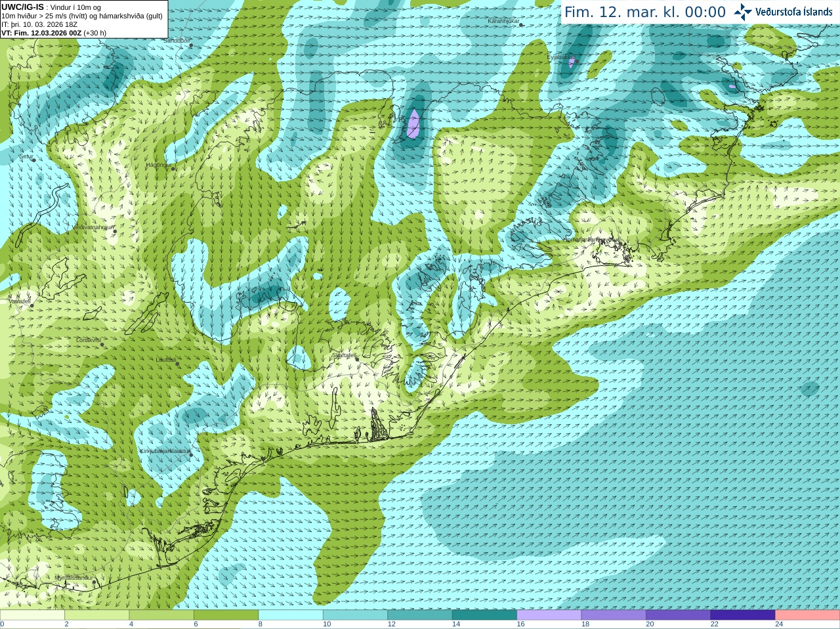Screen dimensions: 840x629
Task: Click the Veðurstofa Íslands star logo icon
Action: tap(743, 12)
